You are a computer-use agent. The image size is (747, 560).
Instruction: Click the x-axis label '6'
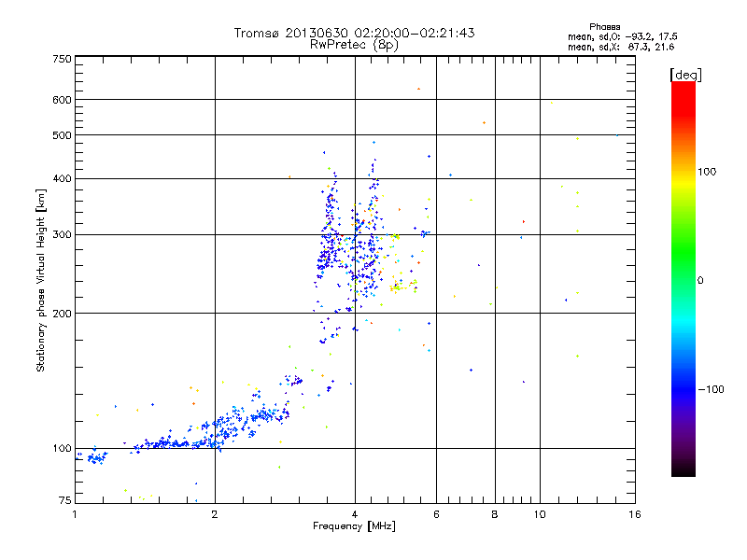click(x=436, y=514)
